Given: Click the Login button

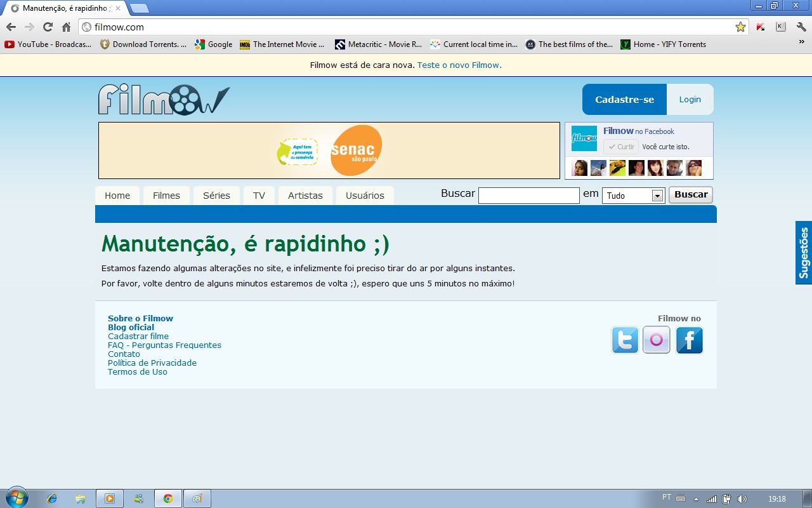Looking at the screenshot, I should pos(690,99).
